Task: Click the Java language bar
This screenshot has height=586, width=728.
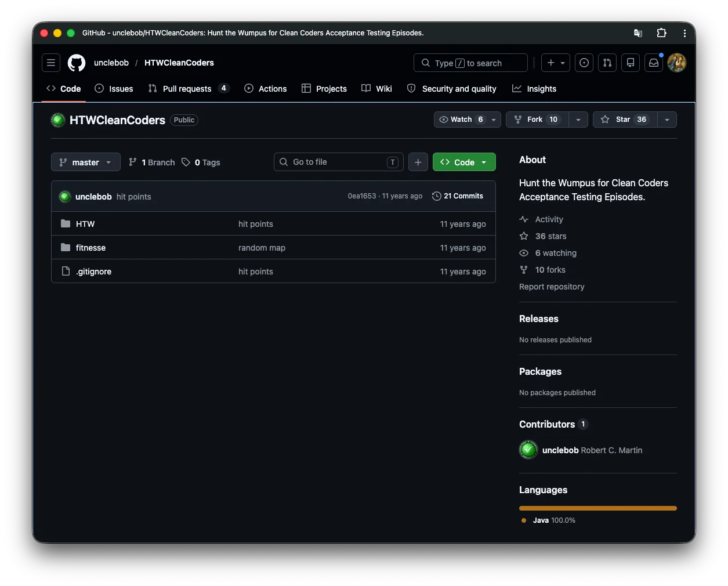Action: point(598,508)
